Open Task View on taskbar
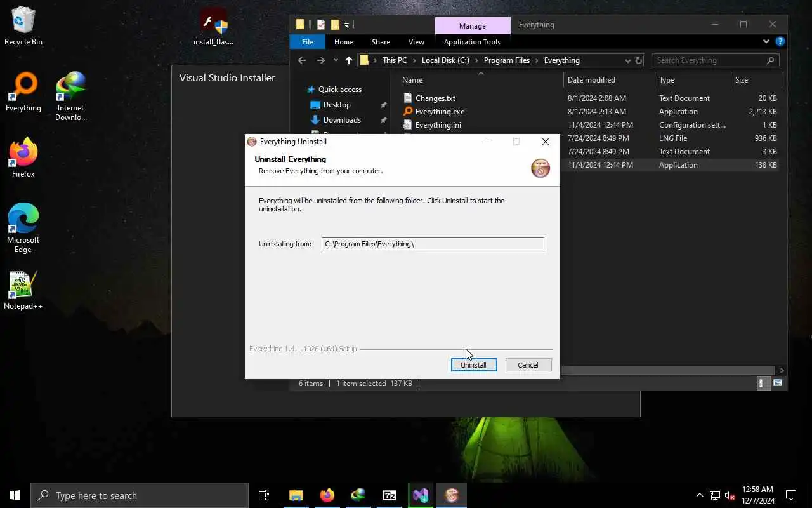Screen dimensions: 812x508 pyautogui.click(x=264, y=495)
